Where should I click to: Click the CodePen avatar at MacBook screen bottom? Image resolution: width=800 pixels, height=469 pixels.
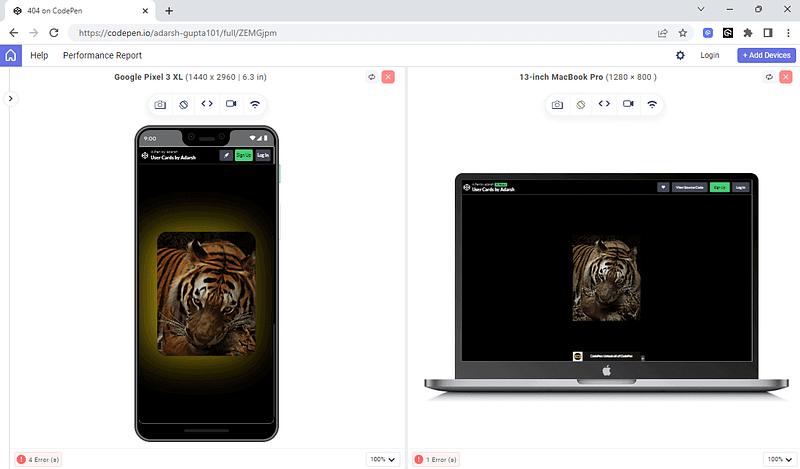578,356
